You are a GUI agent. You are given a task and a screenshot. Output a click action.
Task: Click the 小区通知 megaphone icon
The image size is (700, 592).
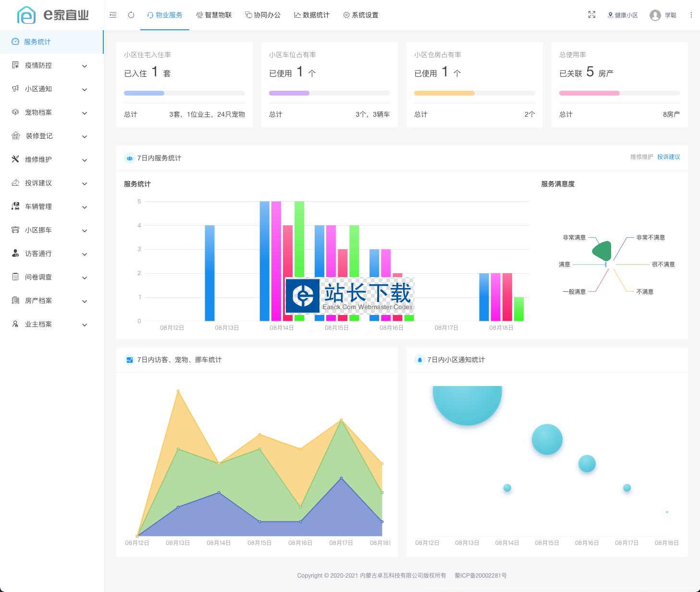point(15,88)
